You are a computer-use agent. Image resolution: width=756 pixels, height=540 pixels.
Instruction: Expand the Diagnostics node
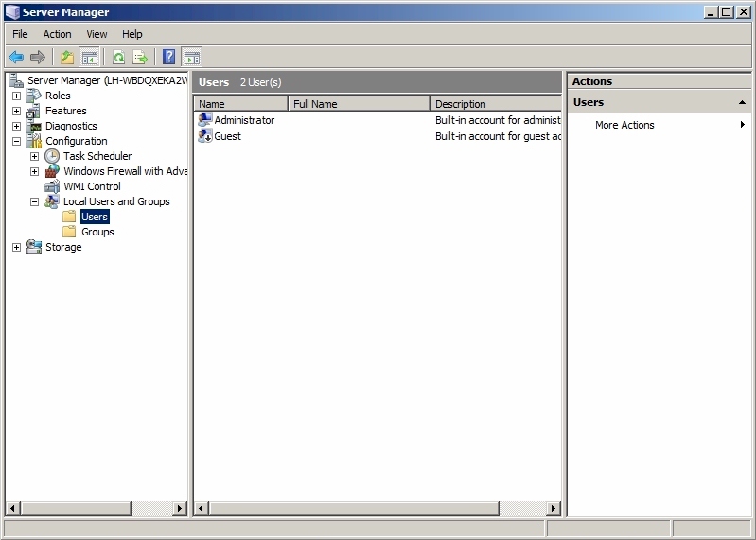point(16,126)
